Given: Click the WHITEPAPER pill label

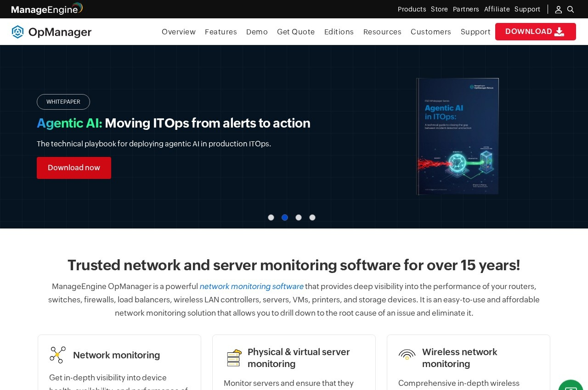Looking at the screenshot, I should click(63, 102).
